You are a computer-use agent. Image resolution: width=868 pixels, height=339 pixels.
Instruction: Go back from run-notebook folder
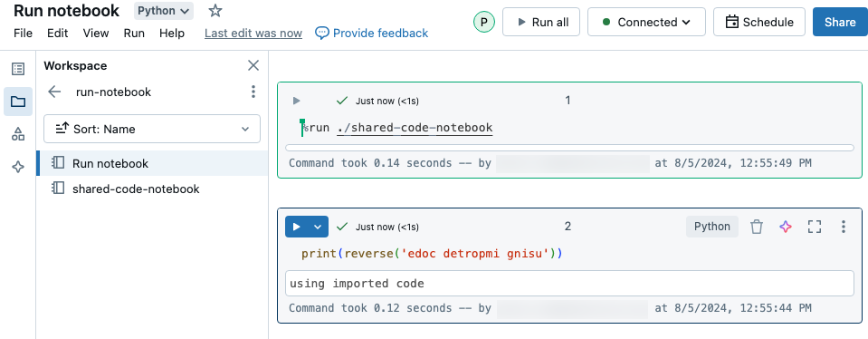[54, 92]
